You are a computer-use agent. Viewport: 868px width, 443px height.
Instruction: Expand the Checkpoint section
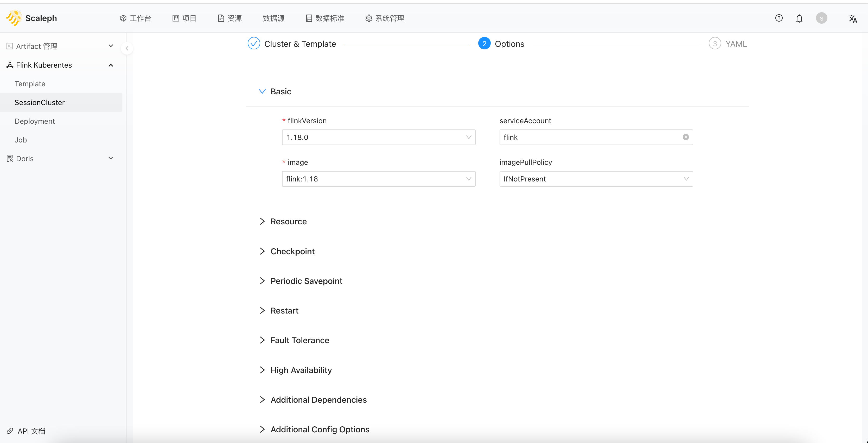pyautogui.click(x=261, y=251)
